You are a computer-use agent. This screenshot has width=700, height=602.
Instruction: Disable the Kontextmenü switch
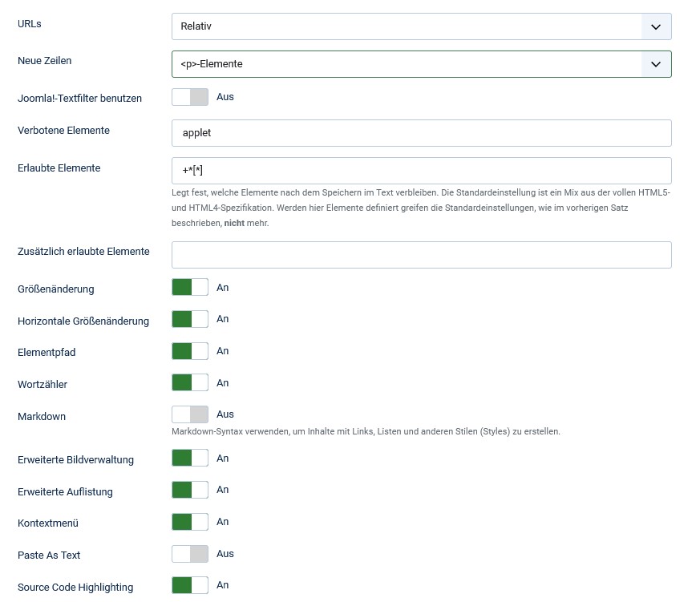point(190,522)
